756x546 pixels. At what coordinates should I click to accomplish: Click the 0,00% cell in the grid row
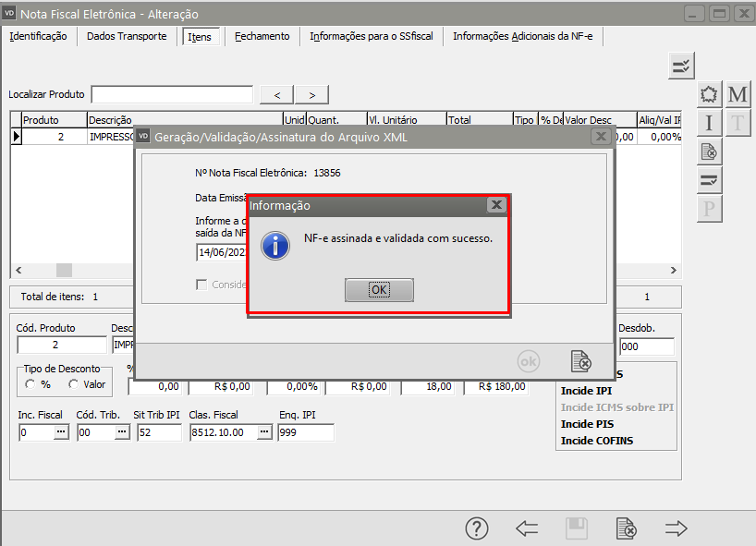pyautogui.click(x=660, y=137)
